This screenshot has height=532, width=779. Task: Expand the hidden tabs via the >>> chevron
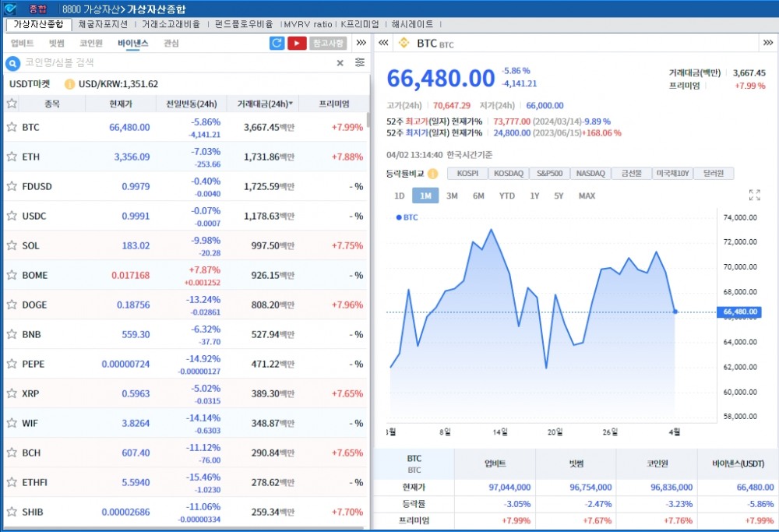[x=361, y=43]
